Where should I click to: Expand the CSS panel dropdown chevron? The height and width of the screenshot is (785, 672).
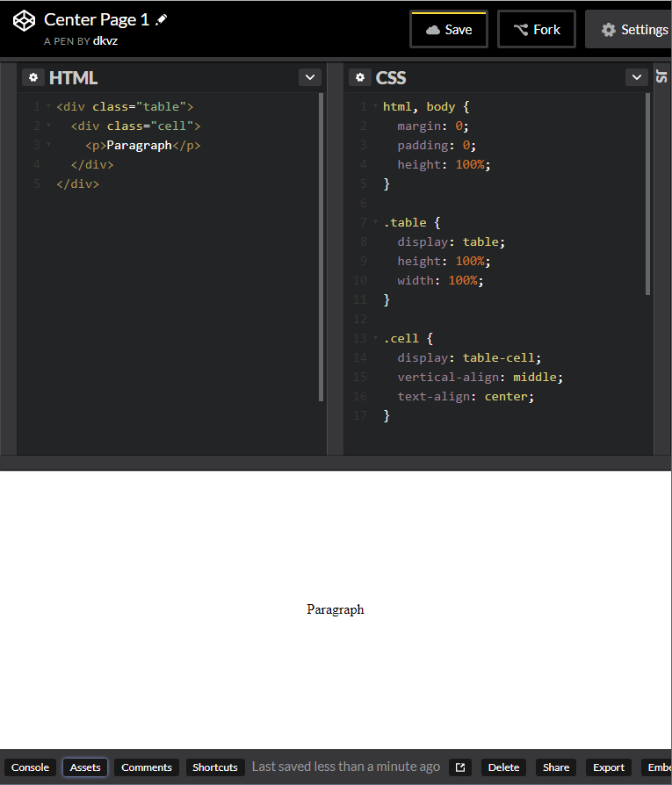(637, 77)
